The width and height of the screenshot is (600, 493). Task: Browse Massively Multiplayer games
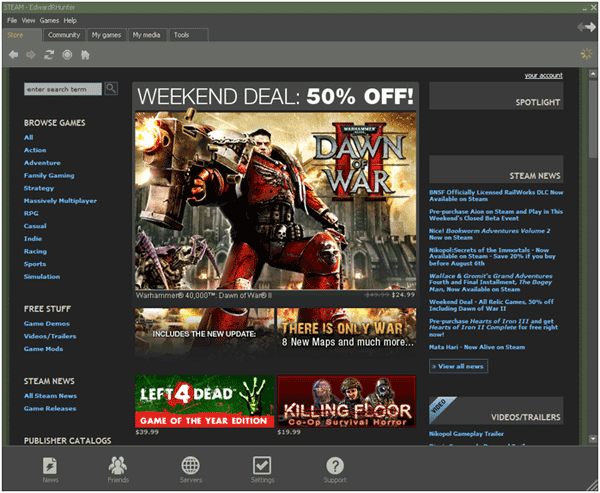[x=60, y=201]
